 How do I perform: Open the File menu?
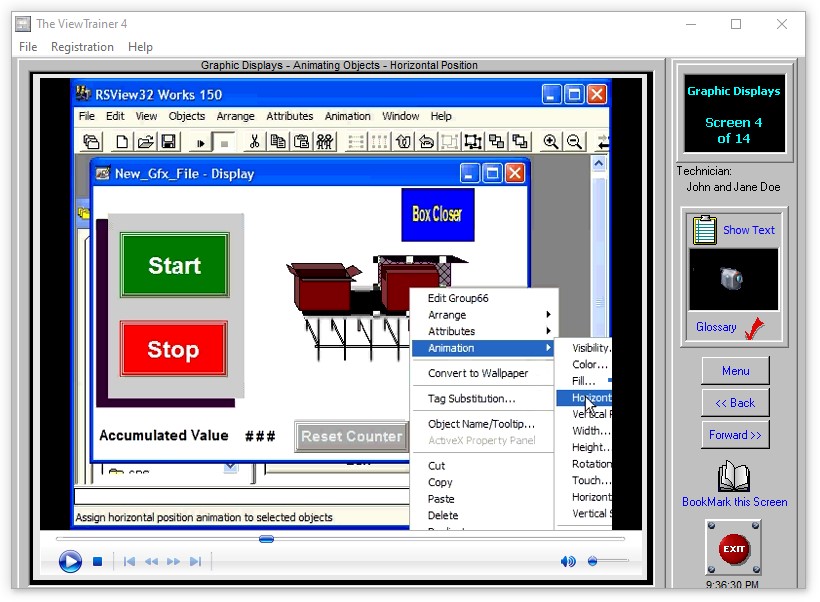tap(28, 47)
